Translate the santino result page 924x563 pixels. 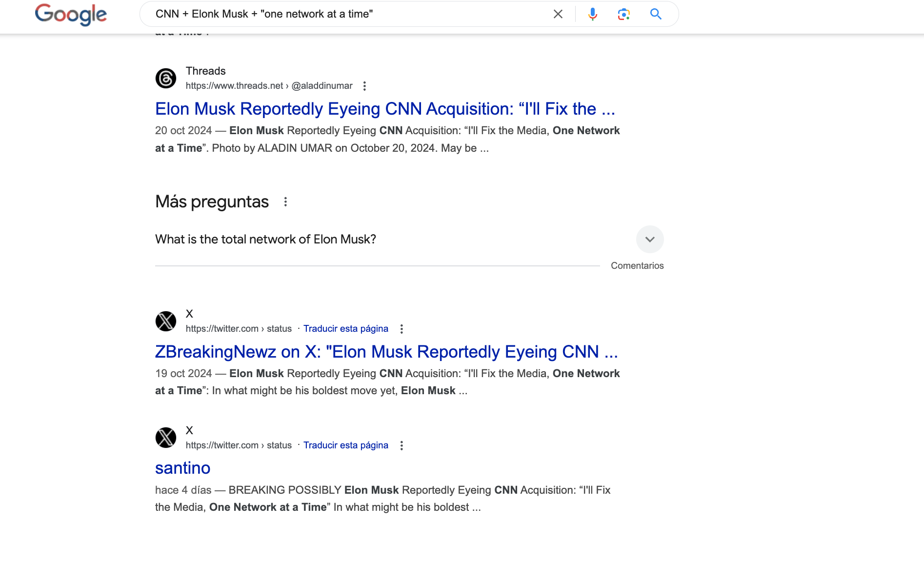point(346,445)
